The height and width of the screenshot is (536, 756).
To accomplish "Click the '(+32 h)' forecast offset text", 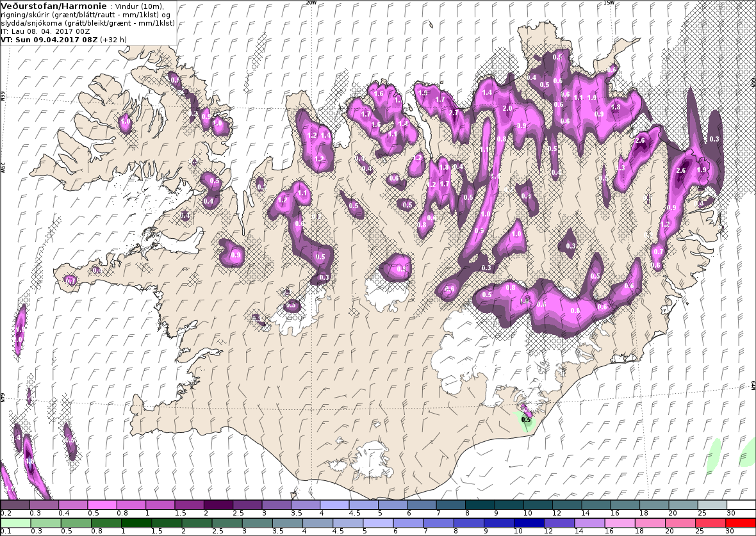I will pos(113,40).
